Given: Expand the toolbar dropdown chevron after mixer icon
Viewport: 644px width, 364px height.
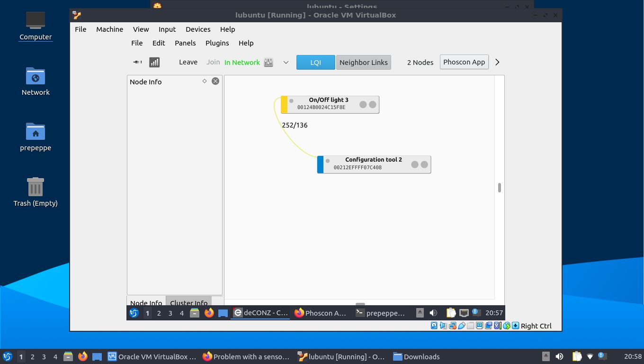Looking at the screenshot, I should (286, 62).
